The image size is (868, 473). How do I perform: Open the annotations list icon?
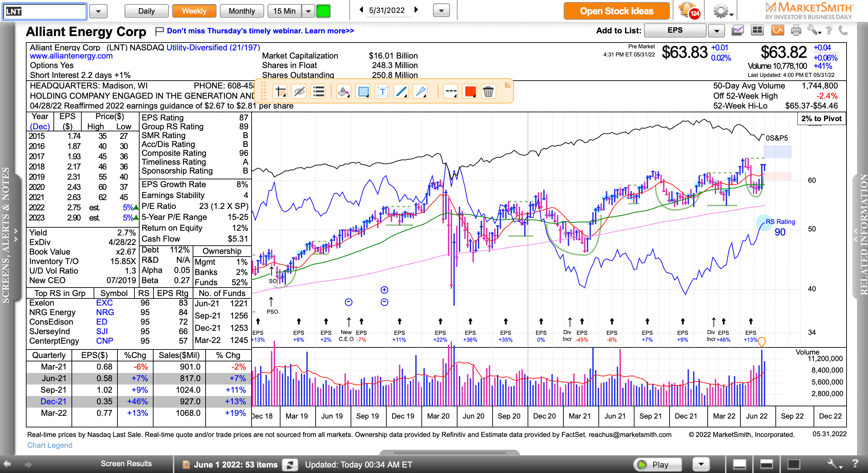coord(319,92)
